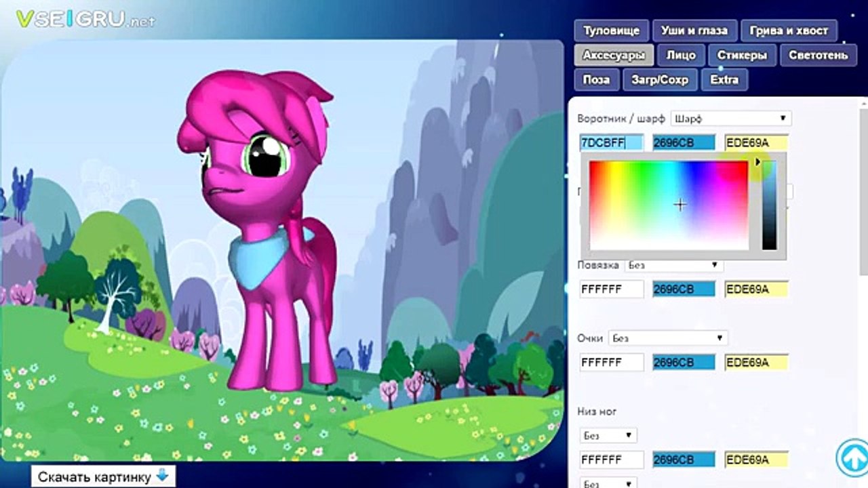
Task: Click the VSEIGRU.net logo
Action: coord(85,20)
